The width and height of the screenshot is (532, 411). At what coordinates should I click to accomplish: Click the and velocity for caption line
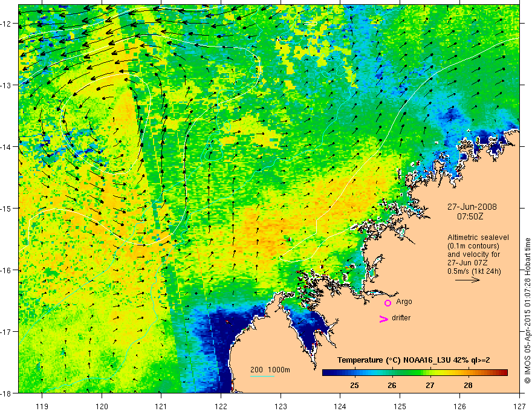tap(473, 254)
